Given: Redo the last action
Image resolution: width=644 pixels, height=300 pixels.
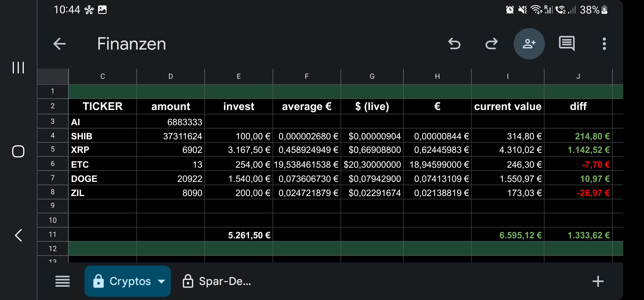Looking at the screenshot, I should (492, 44).
